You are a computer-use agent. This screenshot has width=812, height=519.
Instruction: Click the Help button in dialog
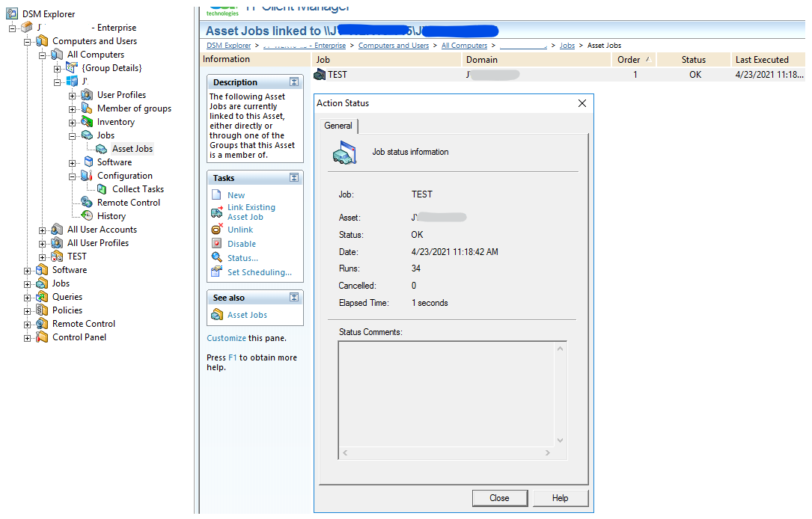pyautogui.click(x=560, y=498)
